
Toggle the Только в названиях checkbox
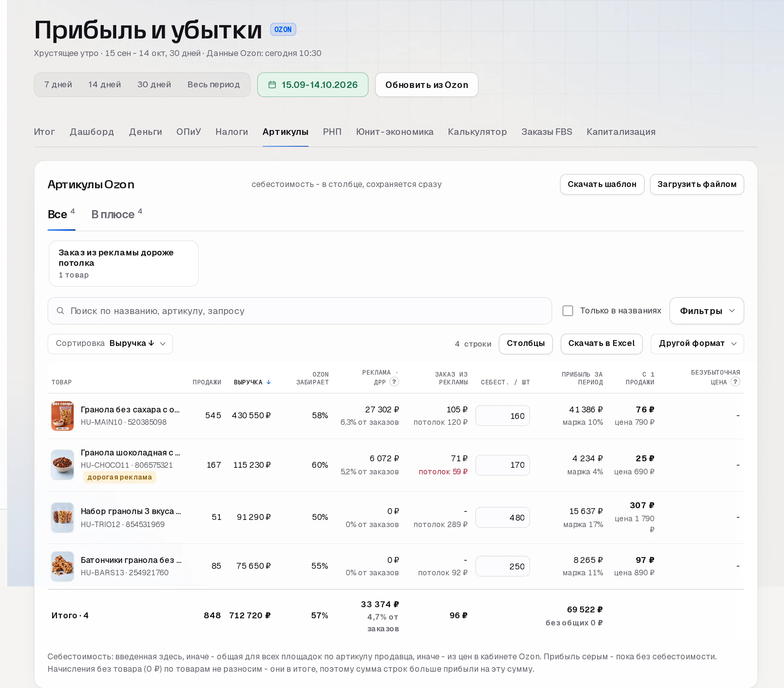coord(567,310)
